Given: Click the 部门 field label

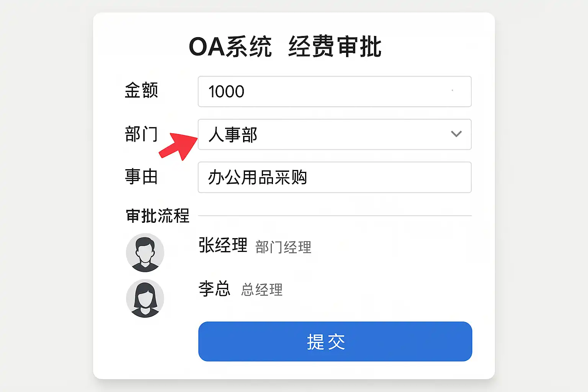Looking at the screenshot, I should [141, 134].
